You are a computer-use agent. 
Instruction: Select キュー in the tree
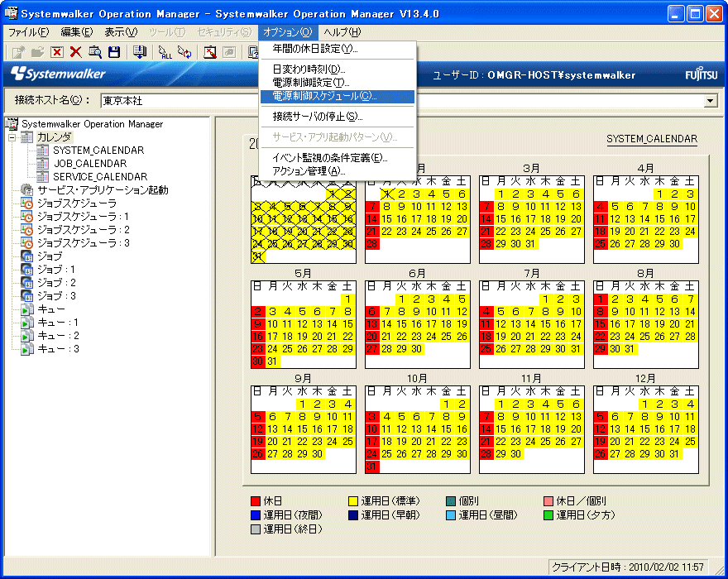pyautogui.click(x=51, y=309)
